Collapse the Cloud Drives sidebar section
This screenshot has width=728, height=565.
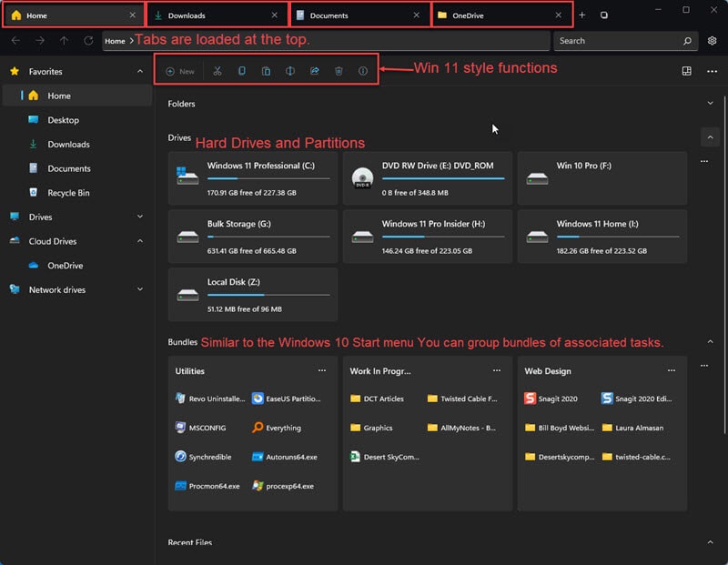click(140, 241)
